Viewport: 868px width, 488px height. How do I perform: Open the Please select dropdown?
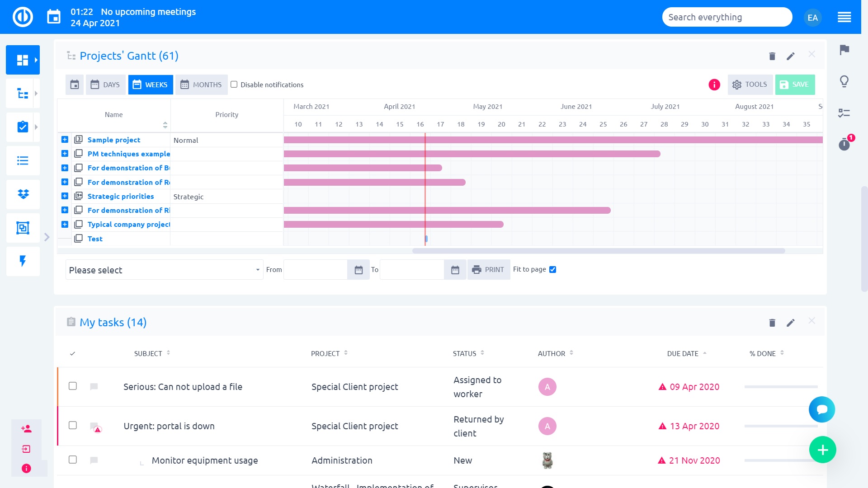click(164, 270)
